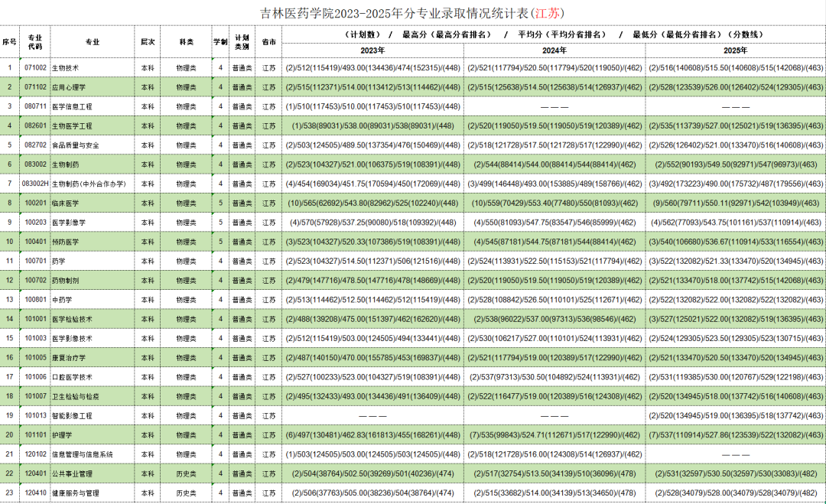
Task: Select 2023 data cell for 公共事业管理
Action: pos(372,473)
